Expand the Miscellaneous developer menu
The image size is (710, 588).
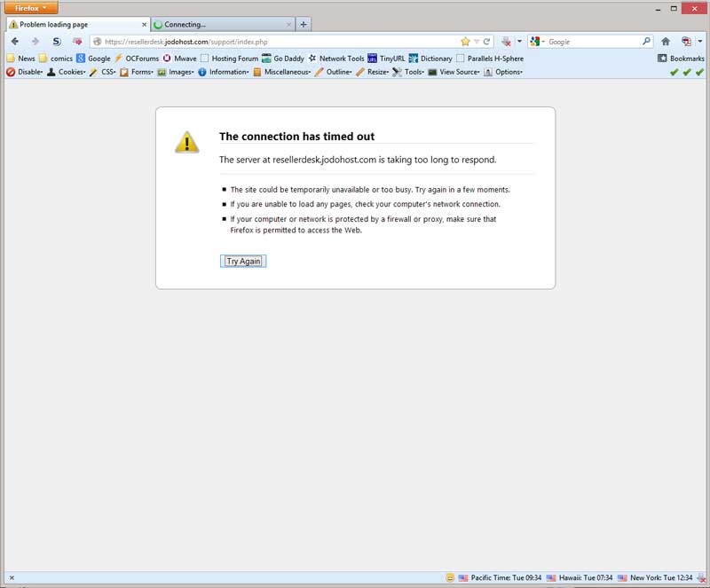pos(282,72)
